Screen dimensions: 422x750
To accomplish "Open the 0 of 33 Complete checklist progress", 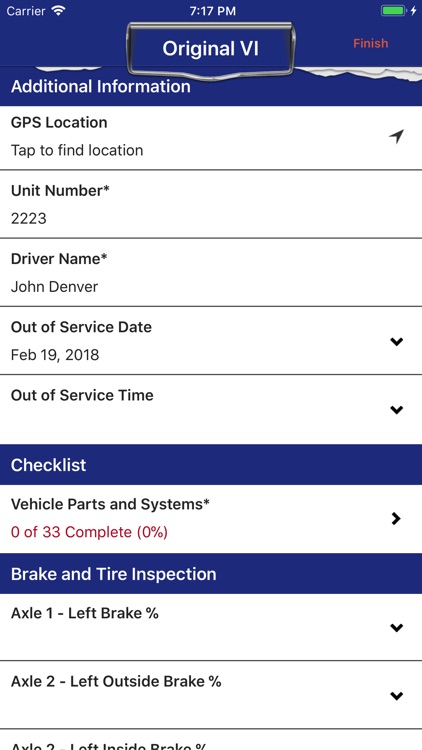I will pyautogui.click(x=89, y=532).
